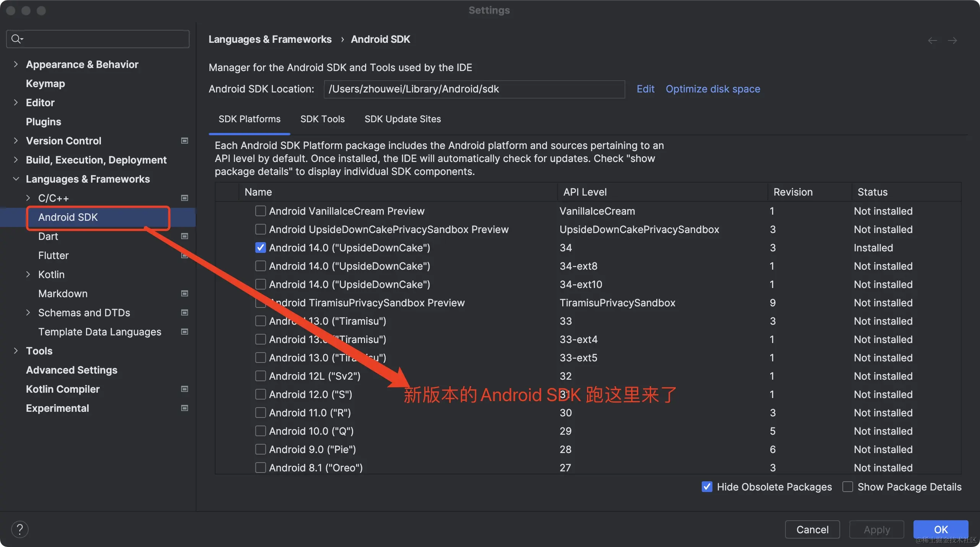
Task: Click the back navigation arrow
Action: [x=932, y=40]
